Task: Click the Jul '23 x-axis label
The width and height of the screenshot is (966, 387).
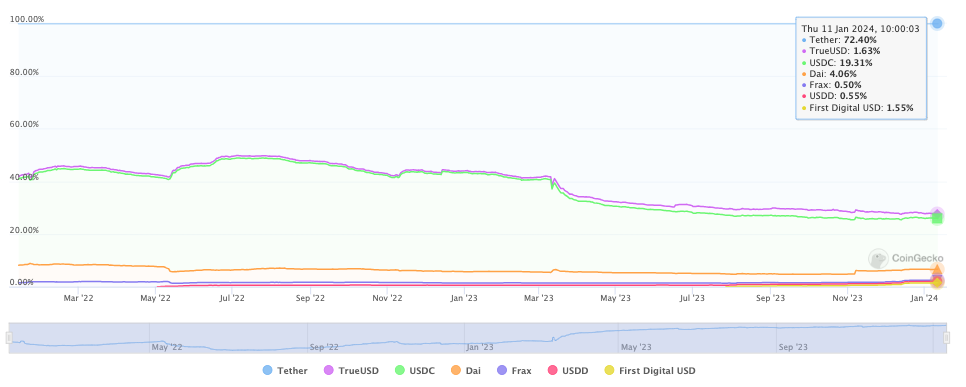Action: click(x=692, y=298)
